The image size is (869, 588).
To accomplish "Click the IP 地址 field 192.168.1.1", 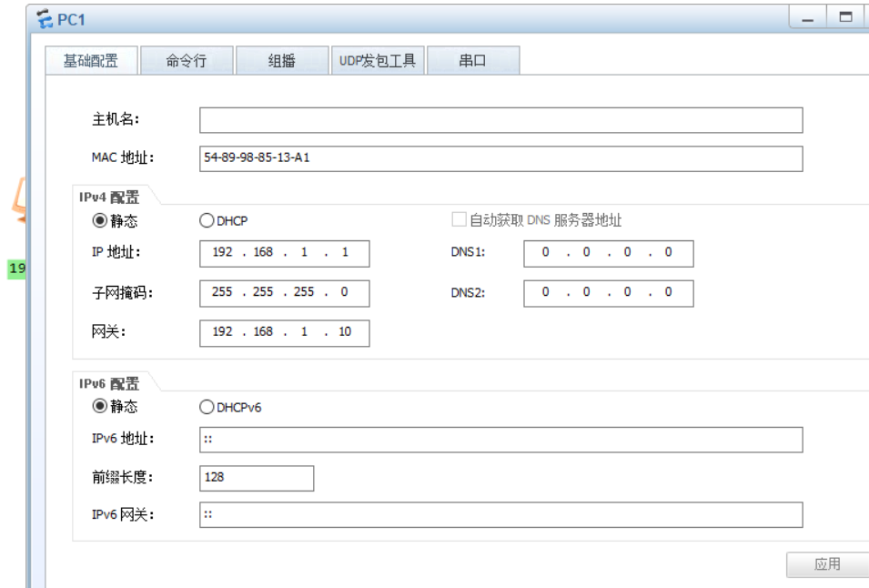I will point(284,253).
